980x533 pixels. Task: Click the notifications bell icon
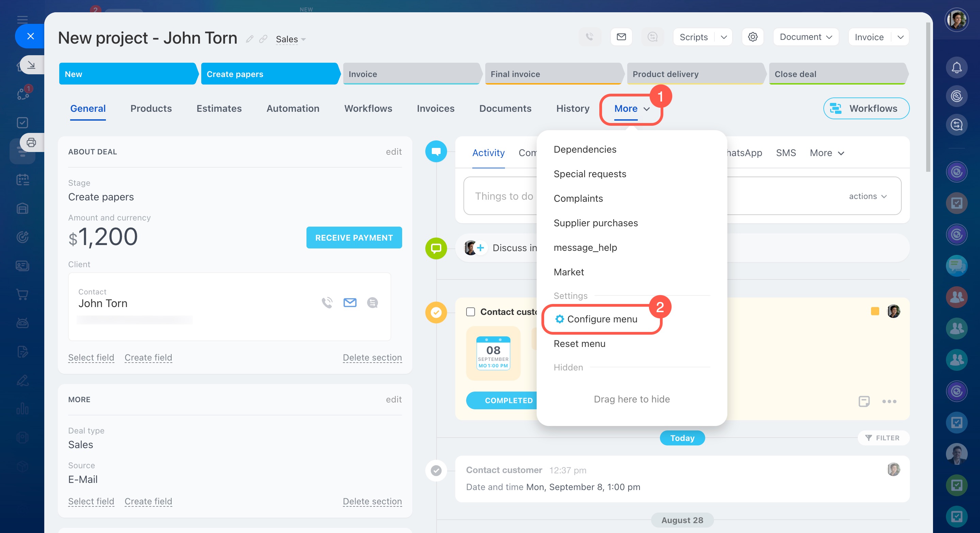coord(957,68)
